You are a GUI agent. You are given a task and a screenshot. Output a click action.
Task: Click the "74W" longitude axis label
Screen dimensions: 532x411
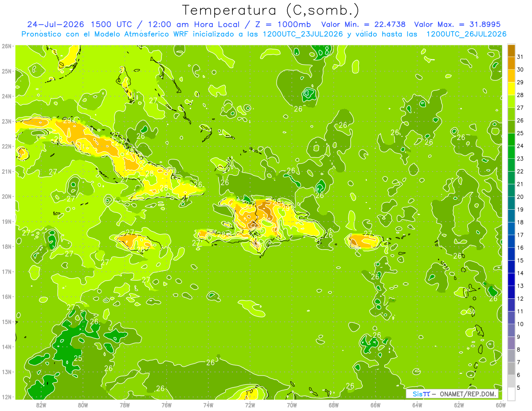(208, 405)
